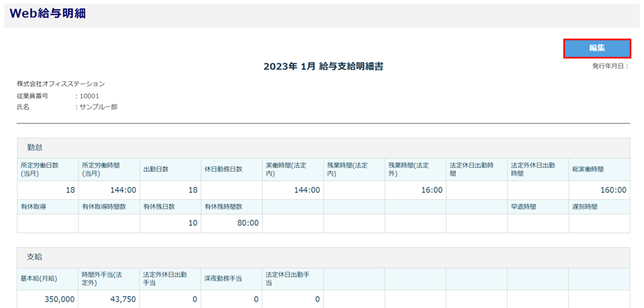The width and height of the screenshot is (644, 308).
Task: Select value 0 under 法定外休日出勤手当
Action: click(195, 299)
